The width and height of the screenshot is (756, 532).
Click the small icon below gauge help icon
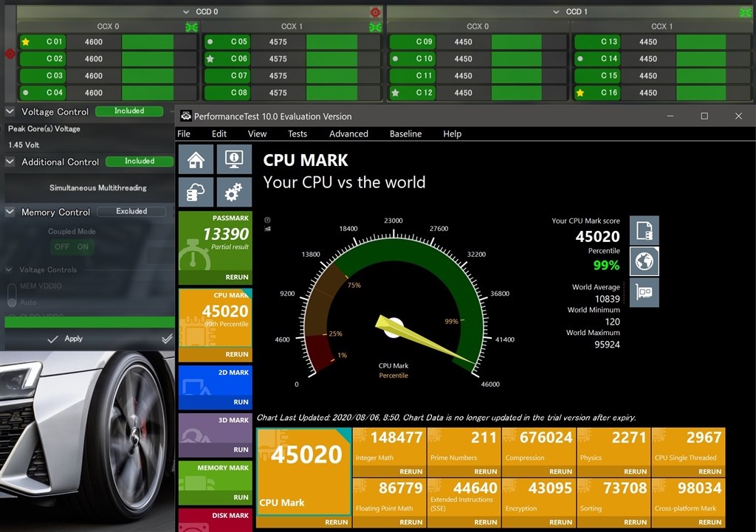267,229
